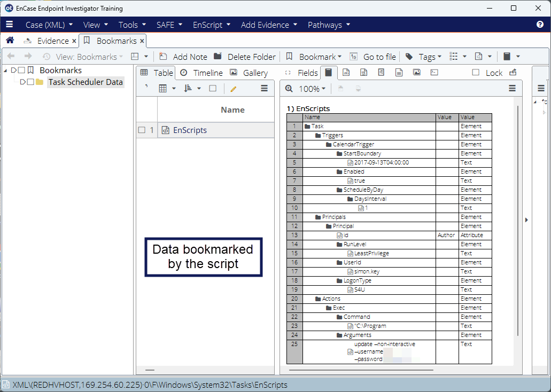Check the EnScripts row checkbox
Viewport: 551px width, 392px height.
(x=142, y=130)
